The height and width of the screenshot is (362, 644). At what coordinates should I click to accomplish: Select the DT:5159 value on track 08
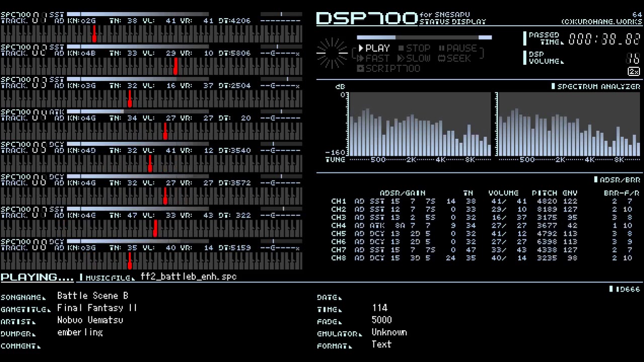(234, 248)
